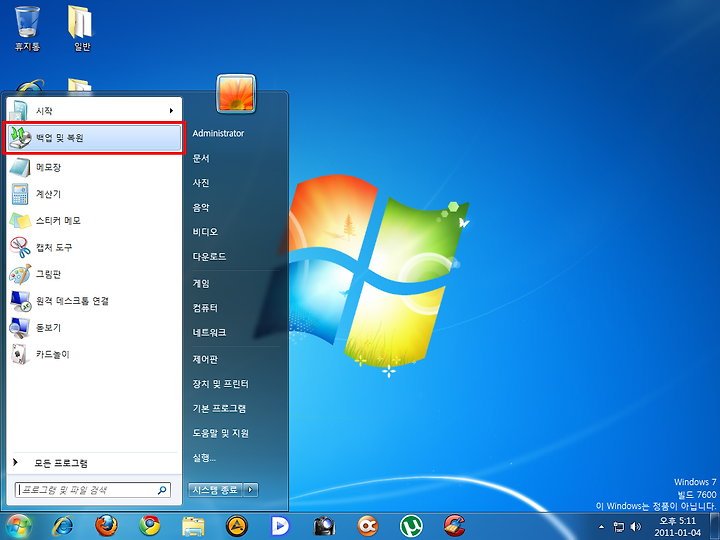
Task: Open 비디오 in Start menu
Action: pos(205,232)
